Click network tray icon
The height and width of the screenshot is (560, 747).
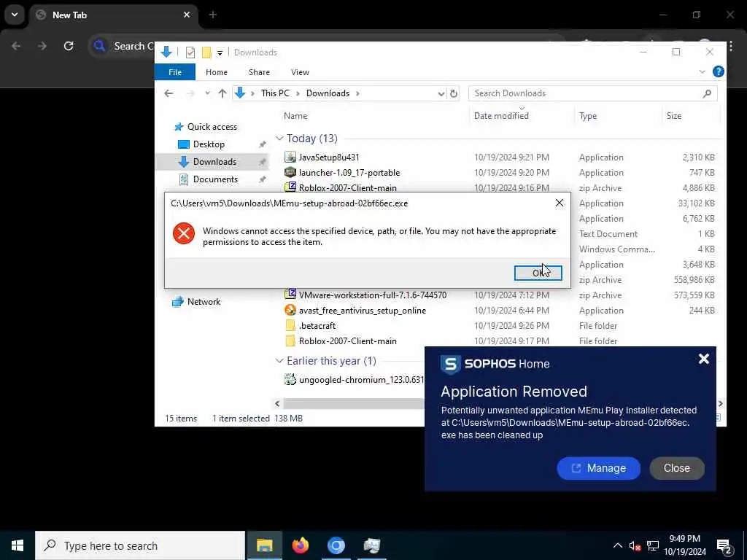tap(653, 545)
